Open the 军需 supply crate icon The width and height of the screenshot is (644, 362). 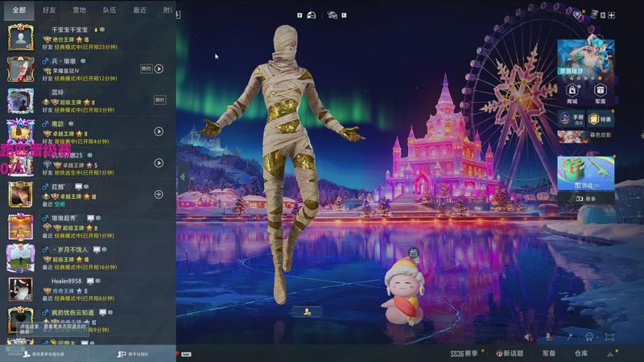[x=600, y=93]
